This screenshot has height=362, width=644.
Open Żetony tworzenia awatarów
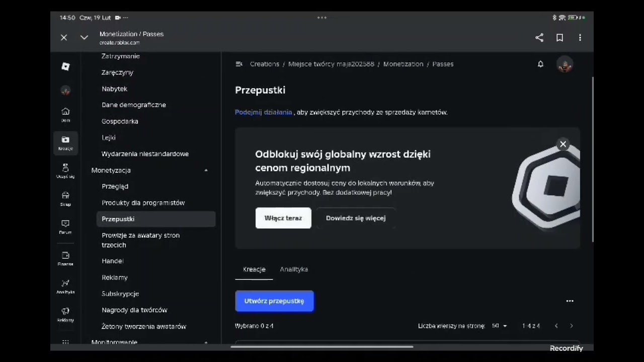pyautogui.click(x=144, y=326)
